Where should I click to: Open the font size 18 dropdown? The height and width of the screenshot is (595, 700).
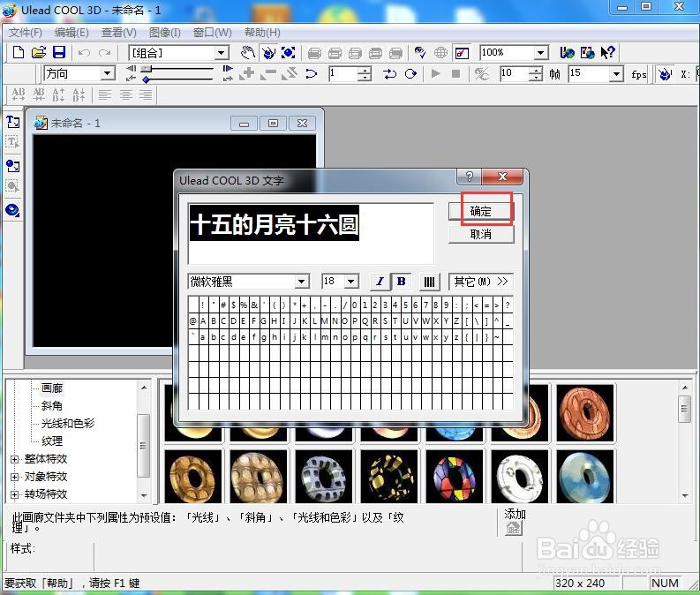point(352,282)
